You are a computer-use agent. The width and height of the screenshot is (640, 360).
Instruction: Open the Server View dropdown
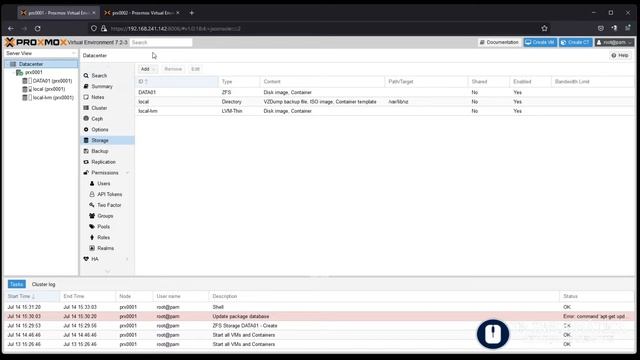40,53
